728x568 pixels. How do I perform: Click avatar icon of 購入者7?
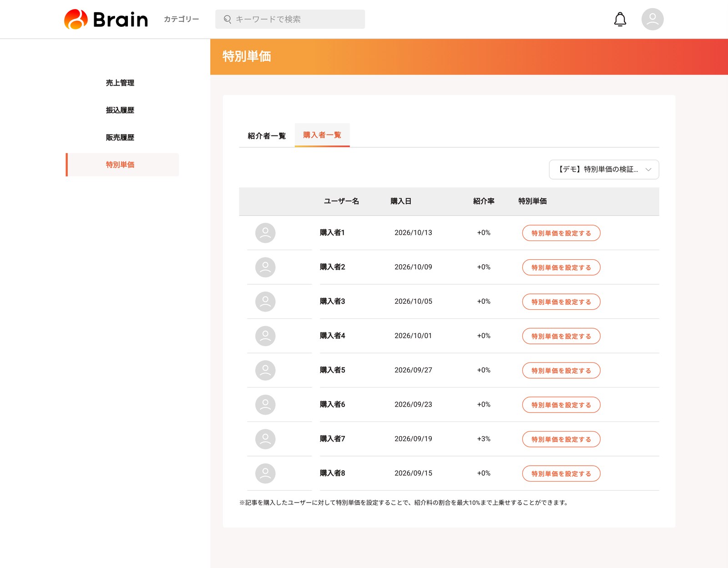pyautogui.click(x=265, y=439)
